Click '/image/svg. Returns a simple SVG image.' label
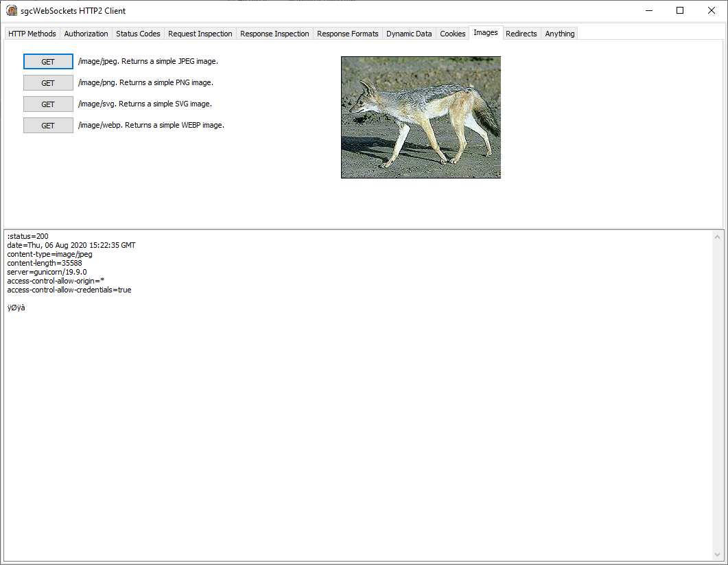728x565 pixels. click(145, 104)
